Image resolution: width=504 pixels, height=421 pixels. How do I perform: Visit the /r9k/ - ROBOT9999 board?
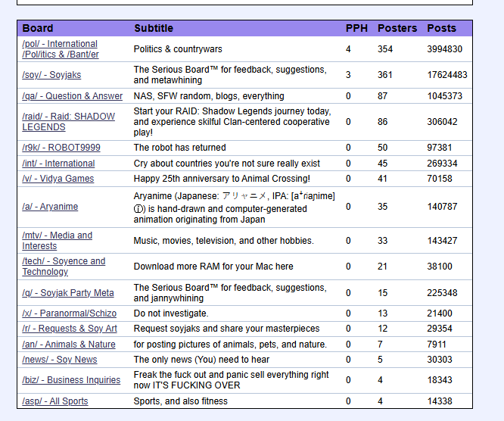61,148
